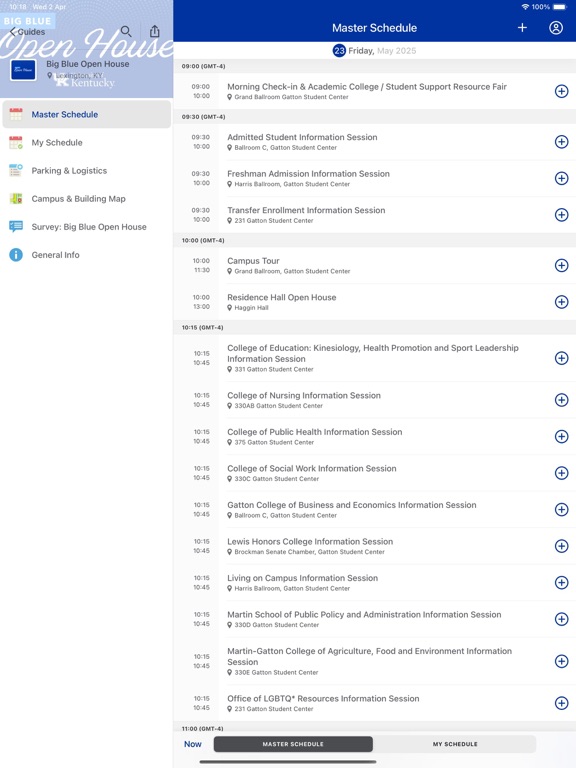This screenshot has height=768, width=576.
Task: Open the Big Blue Open House guide thumbnail
Action: [23, 70]
